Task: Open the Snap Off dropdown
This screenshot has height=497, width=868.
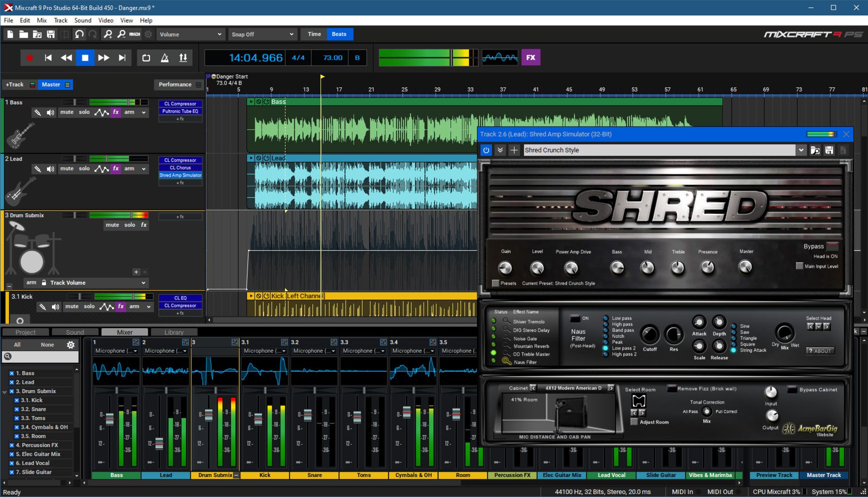Action: pos(262,34)
